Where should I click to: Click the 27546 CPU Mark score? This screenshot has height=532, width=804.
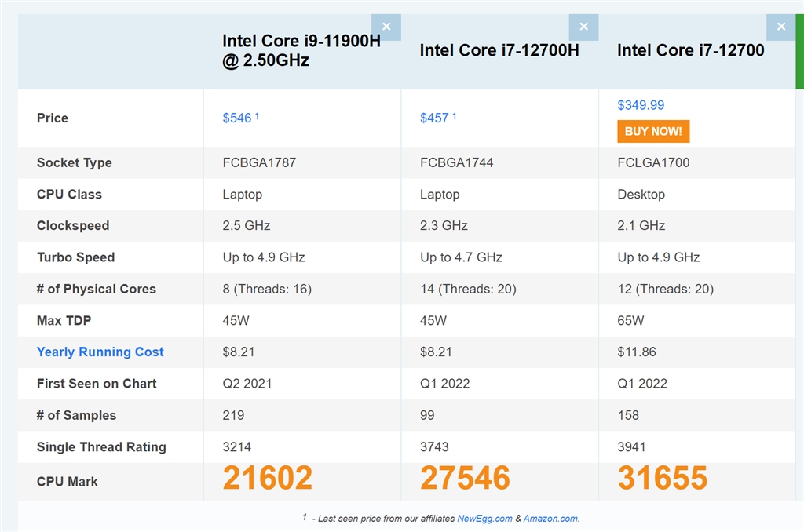click(x=466, y=478)
